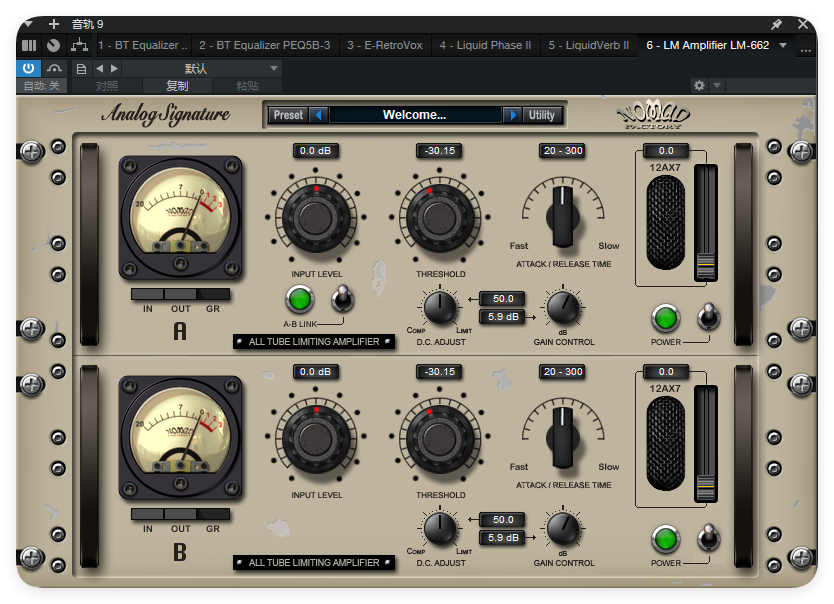Expand the arrow next to gear
Viewport: 834px width, 604px height.
point(717,85)
